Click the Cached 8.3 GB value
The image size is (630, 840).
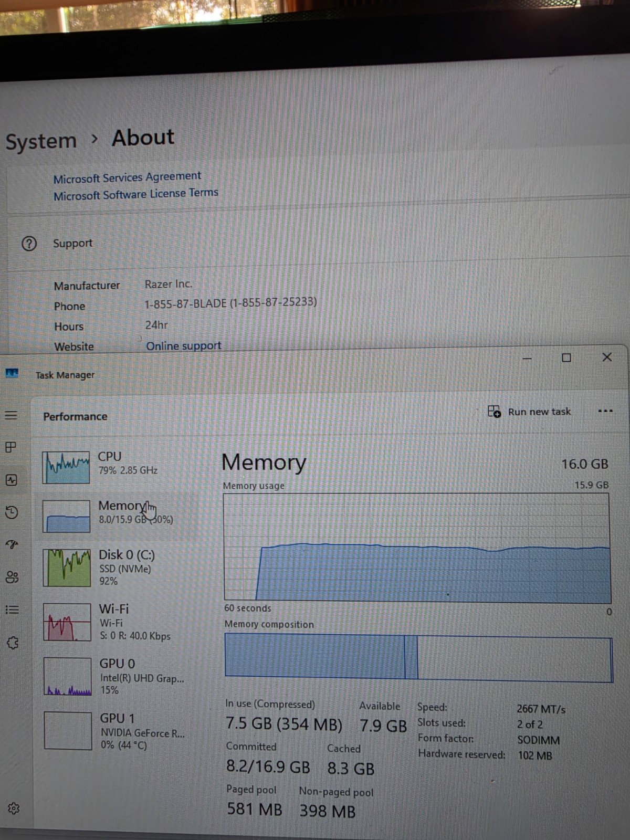point(351,769)
